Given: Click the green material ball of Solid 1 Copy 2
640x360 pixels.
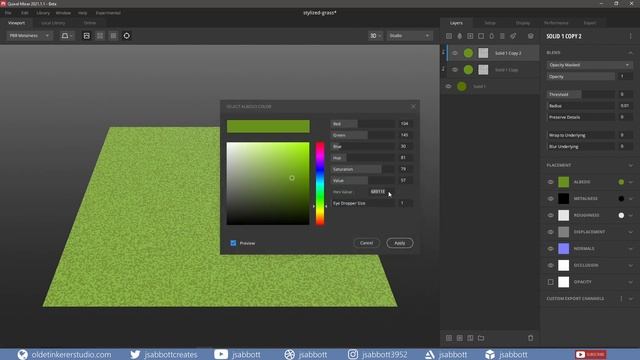Looking at the screenshot, I should [x=469, y=53].
